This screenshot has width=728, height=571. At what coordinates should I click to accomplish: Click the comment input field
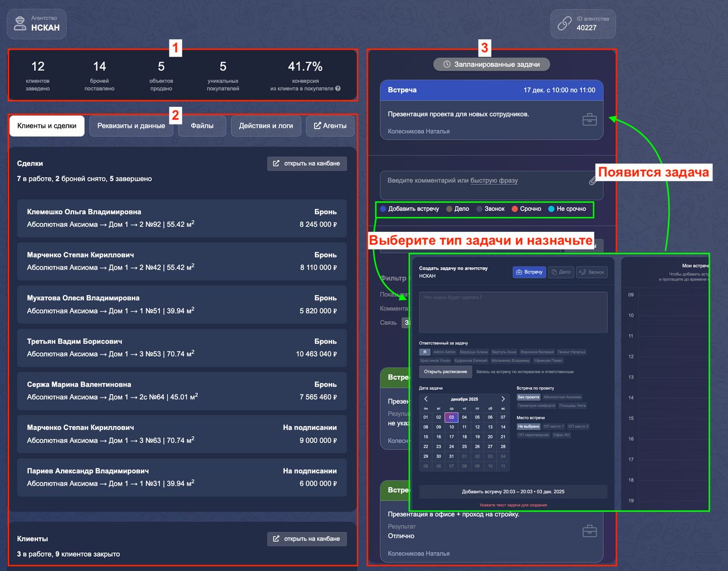click(491, 186)
